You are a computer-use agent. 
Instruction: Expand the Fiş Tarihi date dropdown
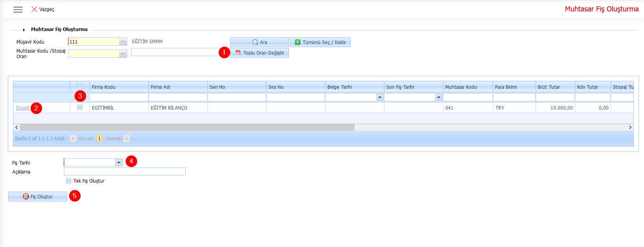click(x=119, y=163)
